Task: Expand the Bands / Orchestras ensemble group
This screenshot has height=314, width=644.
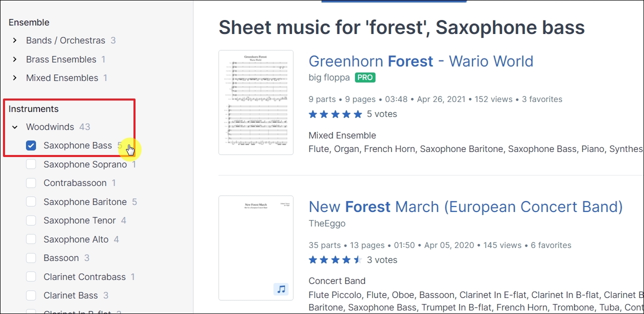Action: [15, 40]
